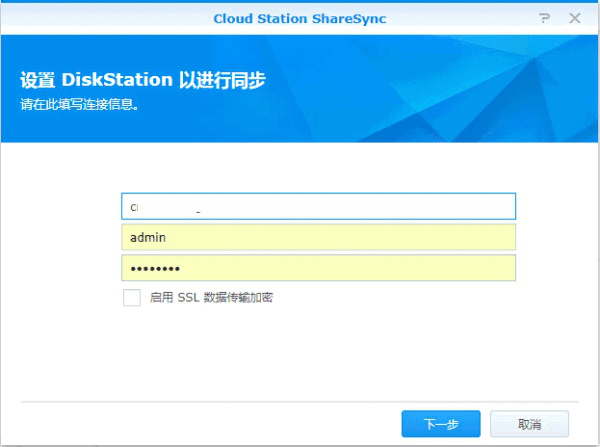600x447 pixels.
Task: Click the password field with dots
Action: [318, 268]
